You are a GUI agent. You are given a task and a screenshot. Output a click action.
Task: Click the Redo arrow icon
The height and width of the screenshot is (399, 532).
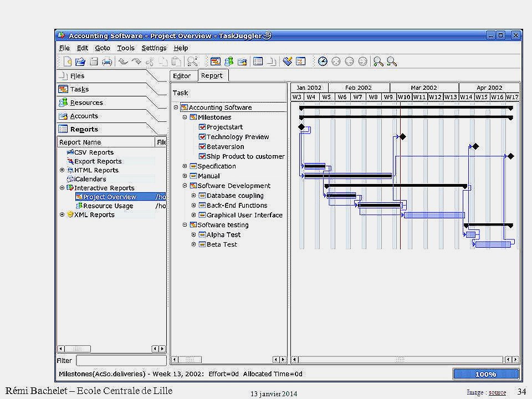point(136,62)
